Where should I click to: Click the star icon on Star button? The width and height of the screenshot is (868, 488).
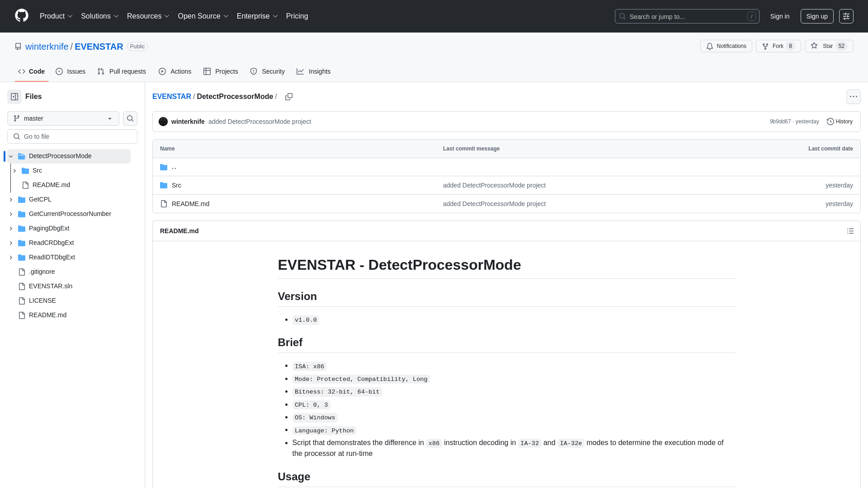pyautogui.click(x=814, y=46)
